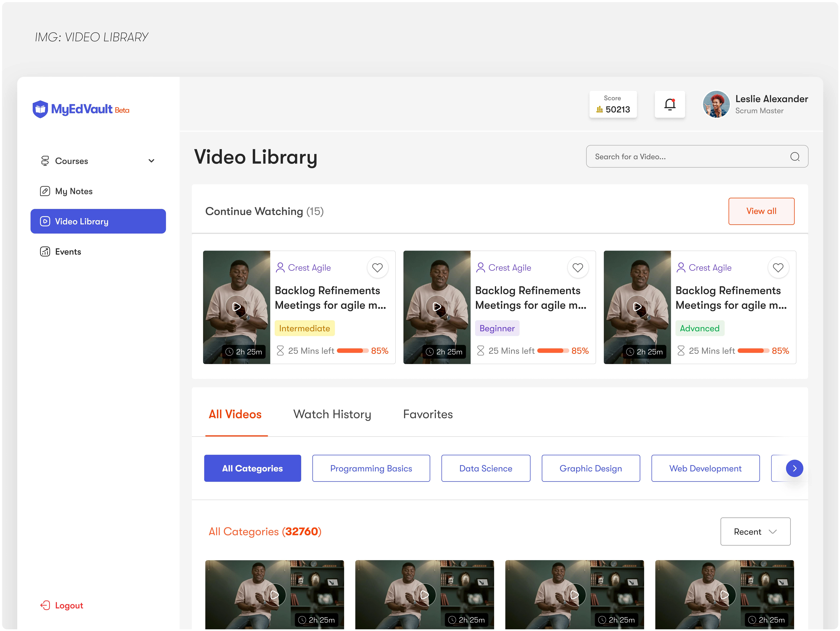The image size is (840, 631).
Task: Click the hourglass icon on the Beginner card
Action: coord(481,351)
